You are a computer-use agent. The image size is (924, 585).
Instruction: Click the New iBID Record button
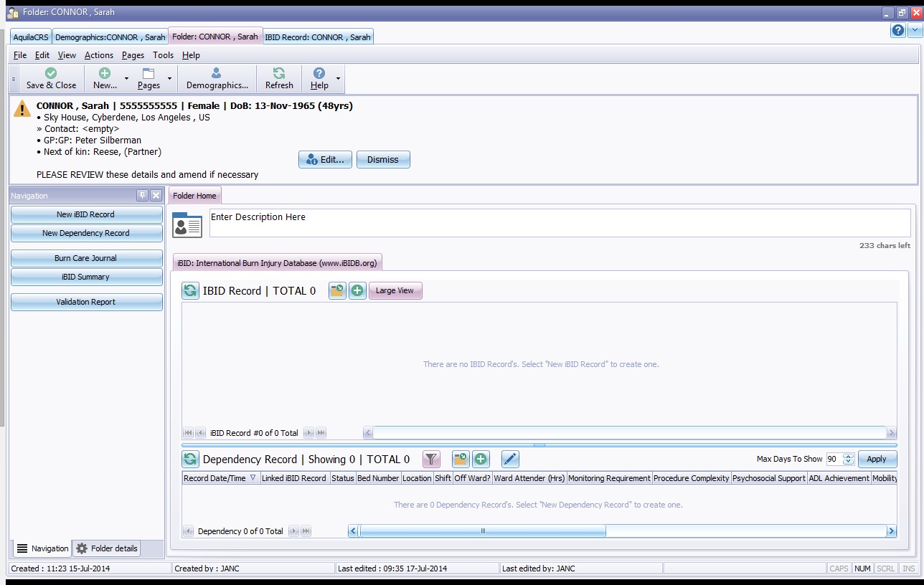click(86, 214)
